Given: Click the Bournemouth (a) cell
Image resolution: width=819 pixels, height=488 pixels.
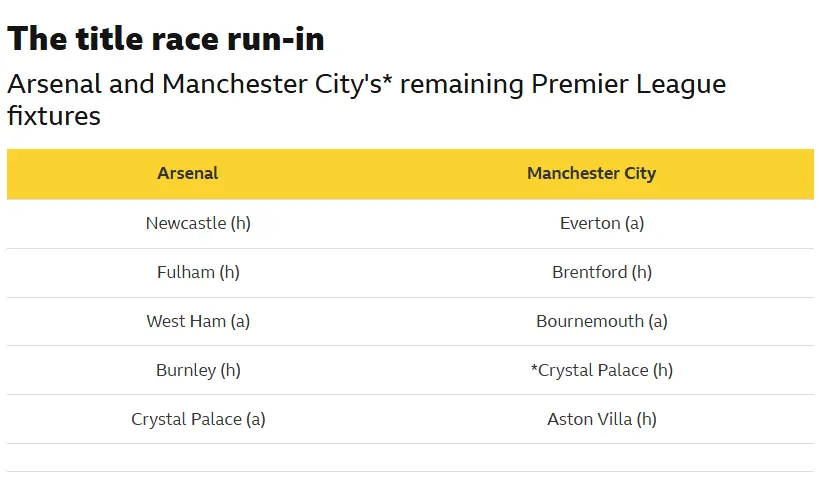Looking at the screenshot, I should pyautogui.click(x=602, y=321).
